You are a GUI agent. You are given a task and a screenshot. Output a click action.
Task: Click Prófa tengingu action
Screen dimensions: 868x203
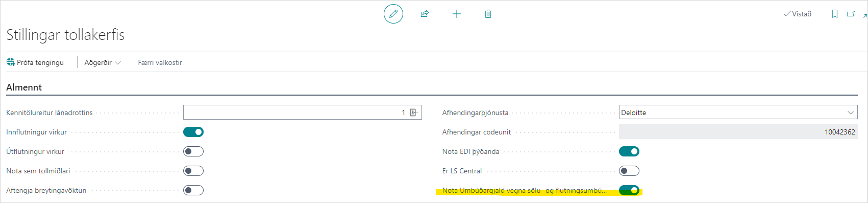pos(35,62)
